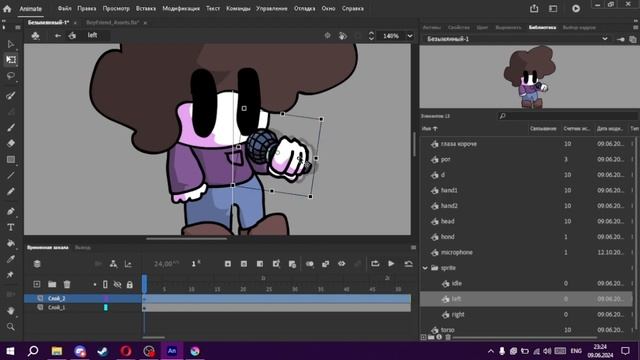Open the Модификация menu

click(x=181, y=8)
